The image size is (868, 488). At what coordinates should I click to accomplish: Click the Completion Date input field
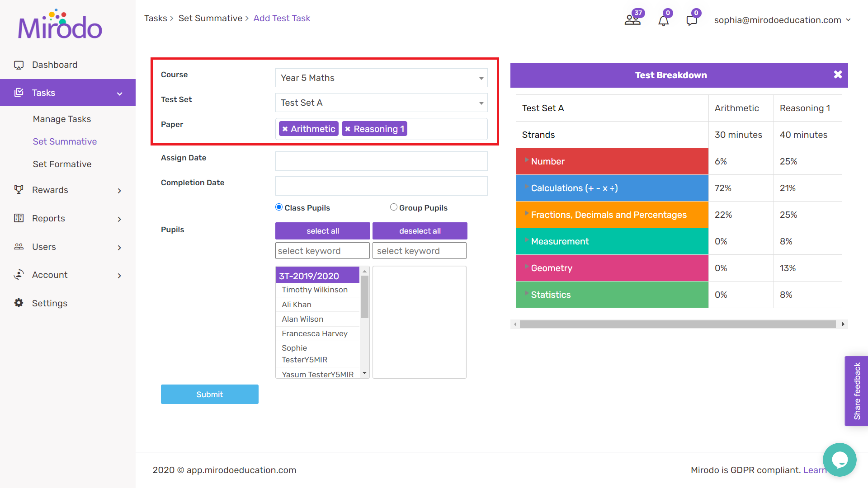pyautogui.click(x=381, y=186)
